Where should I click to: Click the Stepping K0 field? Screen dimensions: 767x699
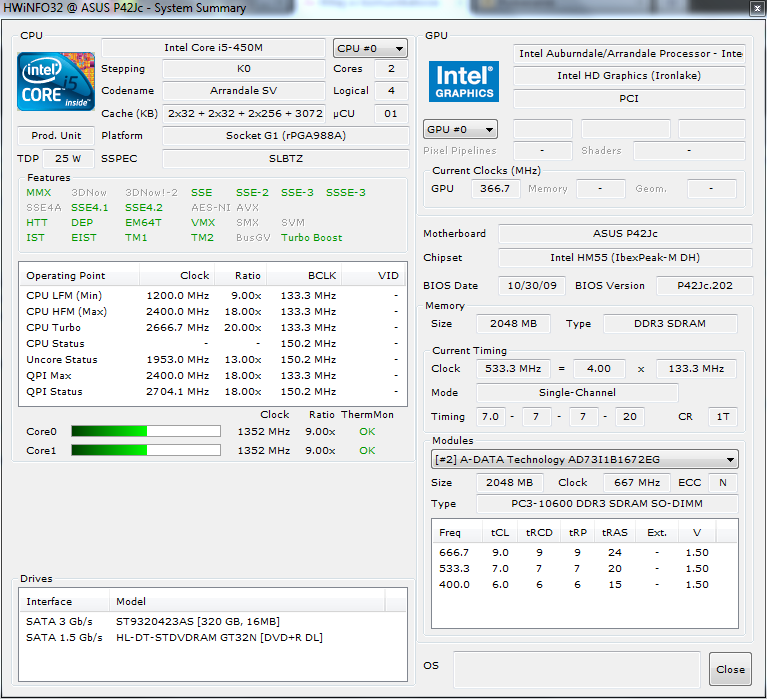(x=244, y=68)
